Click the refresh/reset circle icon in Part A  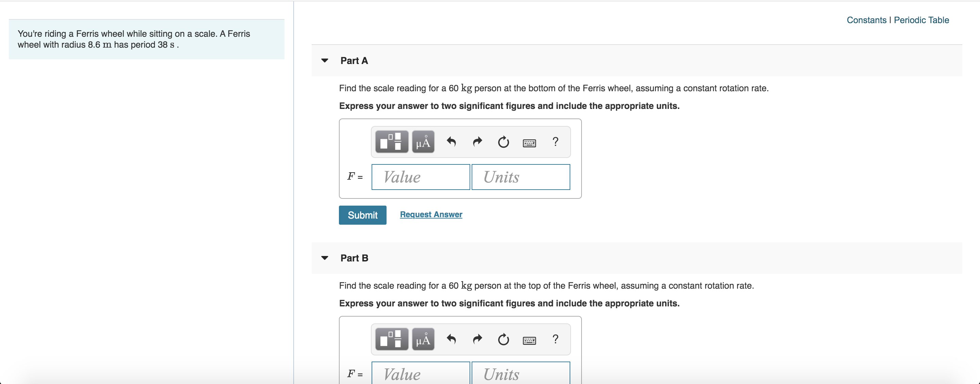click(x=504, y=142)
